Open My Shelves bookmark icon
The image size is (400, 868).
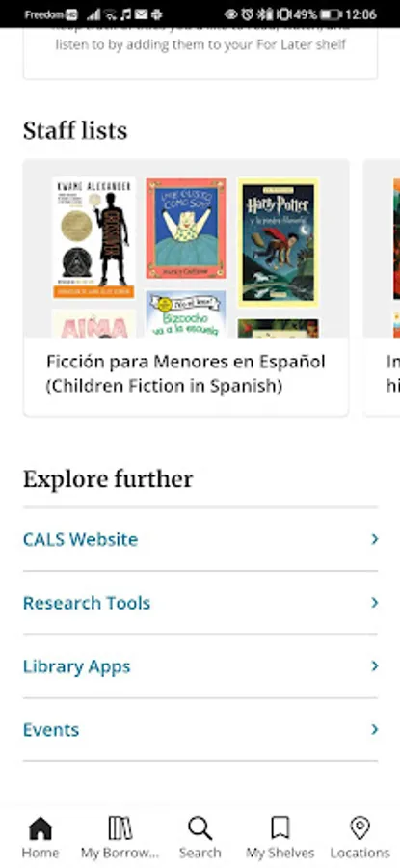click(280, 828)
